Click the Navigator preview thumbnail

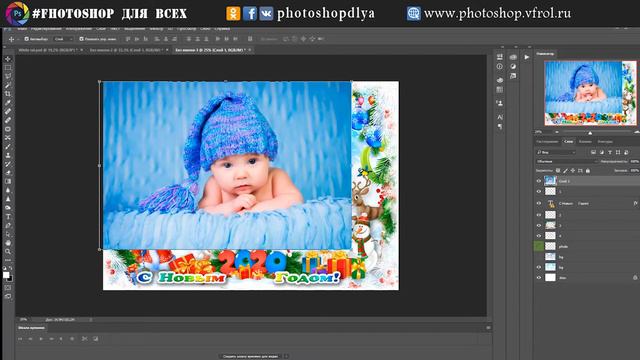pyautogui.click(x=590, y=93)
